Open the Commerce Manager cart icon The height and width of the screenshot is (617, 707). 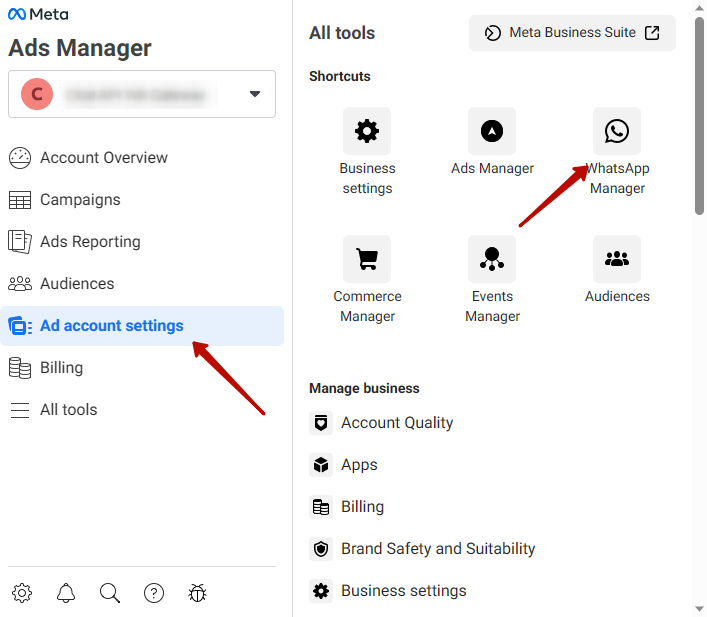tap(367, 259)
